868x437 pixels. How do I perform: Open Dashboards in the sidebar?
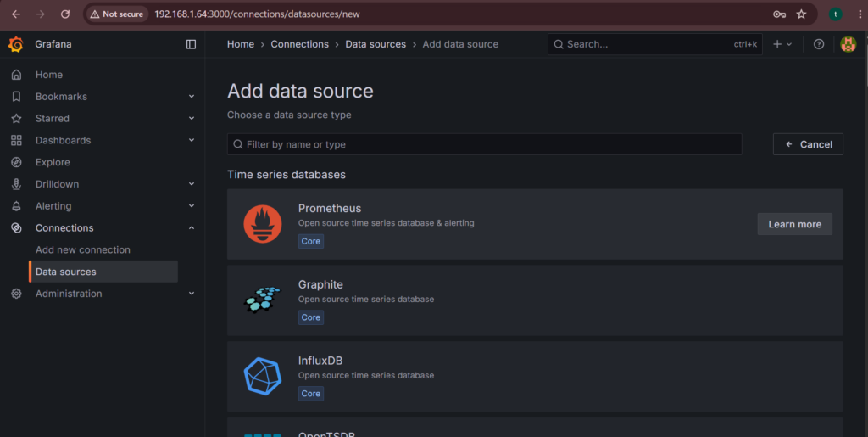click(x=63, y=140)
